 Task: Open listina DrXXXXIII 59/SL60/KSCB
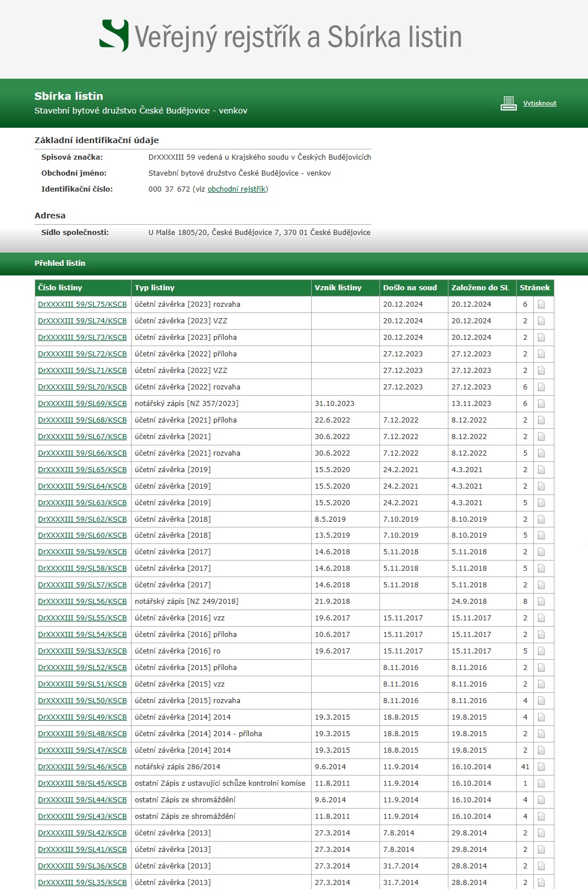[x=83, y=535]
